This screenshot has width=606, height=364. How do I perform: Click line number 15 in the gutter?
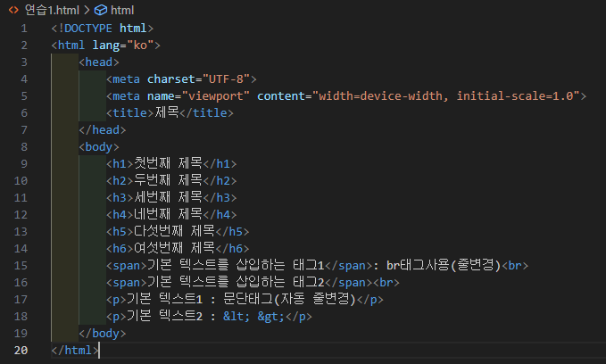coord(21,266)
